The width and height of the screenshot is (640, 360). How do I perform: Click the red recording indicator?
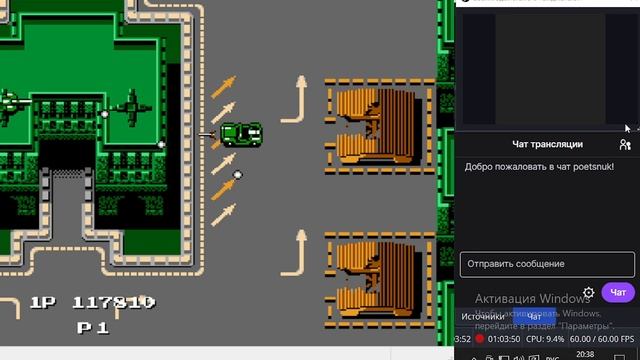point(480,339)
